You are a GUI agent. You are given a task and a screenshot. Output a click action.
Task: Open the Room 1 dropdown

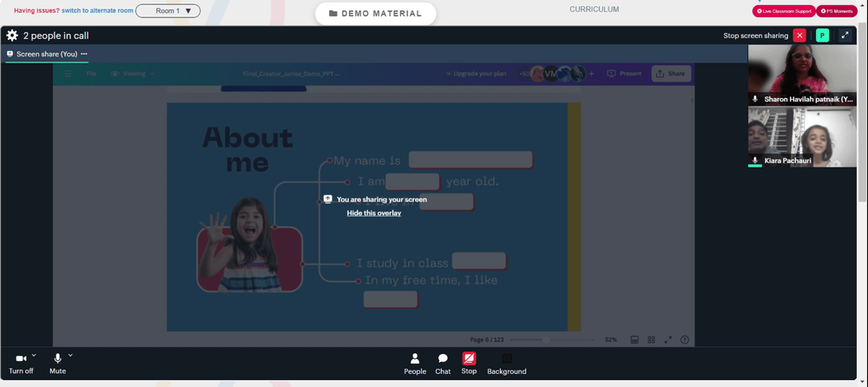click(168, 10)
